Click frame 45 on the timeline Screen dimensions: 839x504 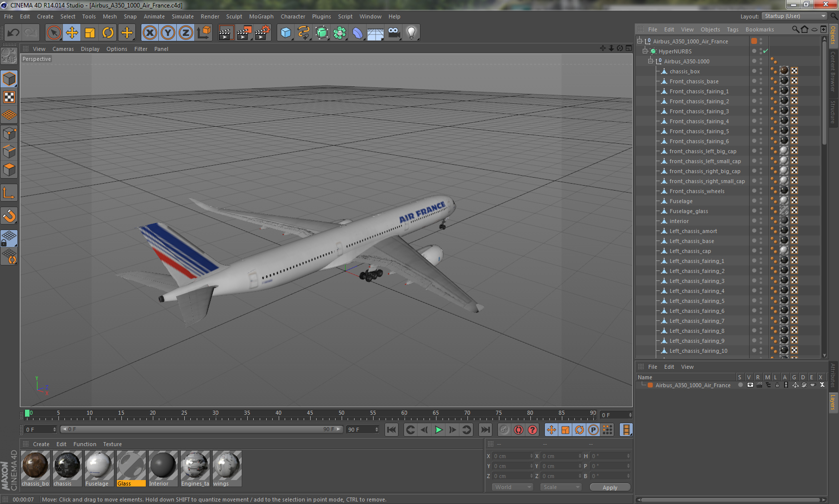pyautogui.click(x=310, y=414)
